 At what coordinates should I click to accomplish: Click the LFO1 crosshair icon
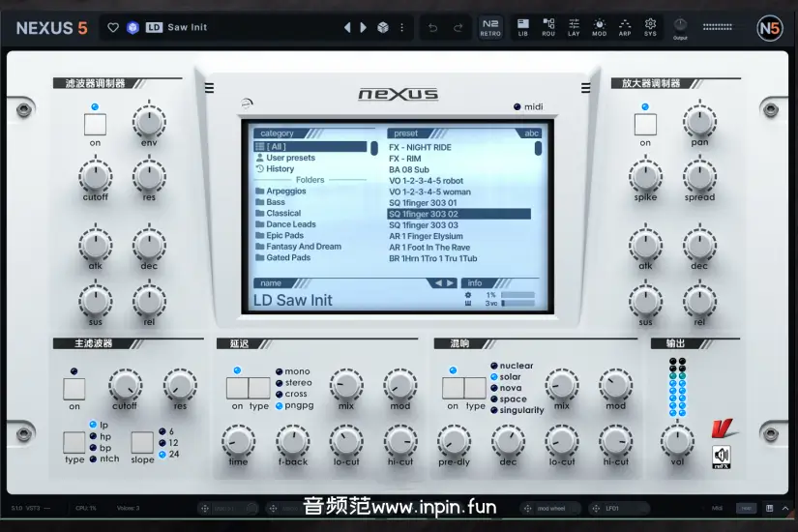pos(596,508)
